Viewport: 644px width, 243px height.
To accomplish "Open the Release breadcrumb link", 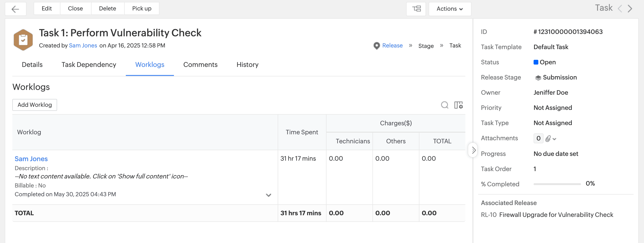I will click(392, 46).
